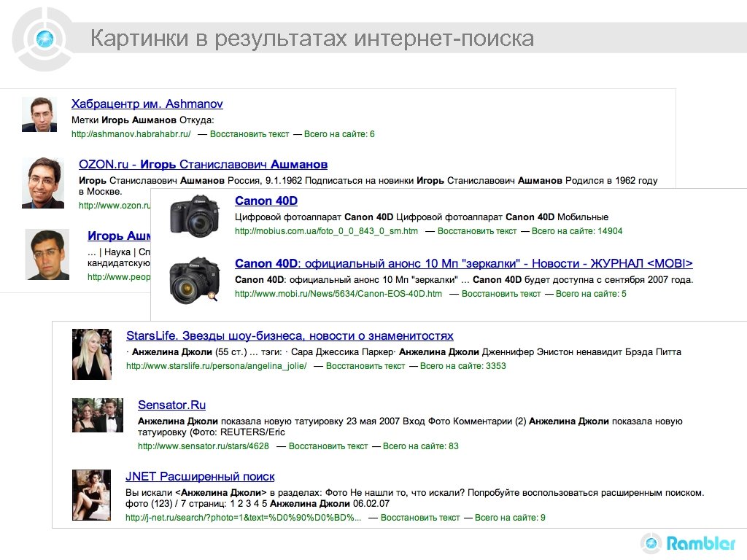Open the ashmanov.habrahabr.ru URL
The image size is (747, 560).
pyautogui.click(x=131, y=134)
